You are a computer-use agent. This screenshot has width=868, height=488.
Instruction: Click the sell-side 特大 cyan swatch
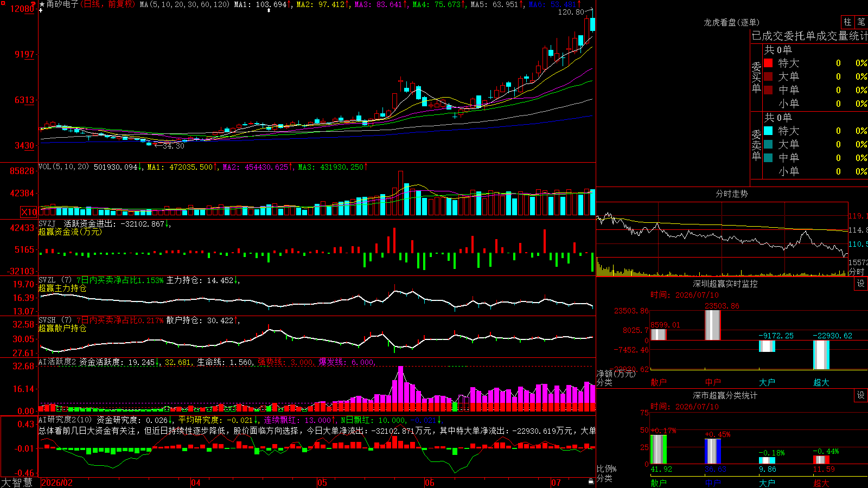(x=768, y=131)
